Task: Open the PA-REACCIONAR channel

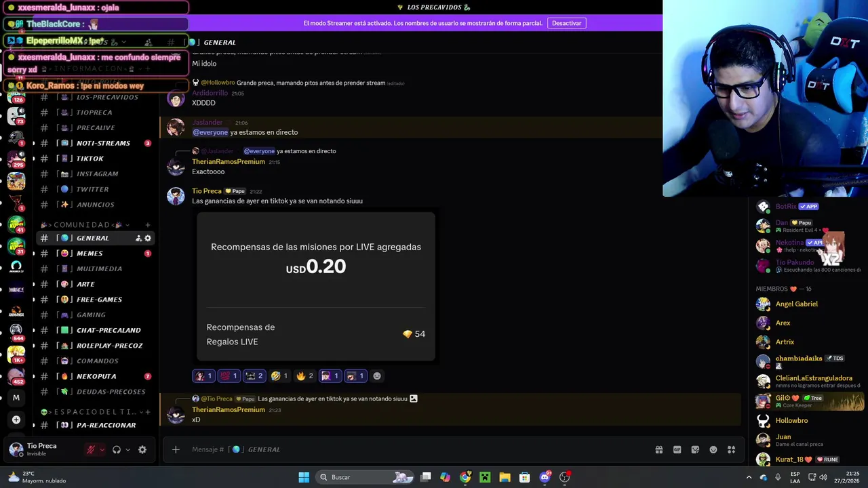Action: [x=96, y=425]
